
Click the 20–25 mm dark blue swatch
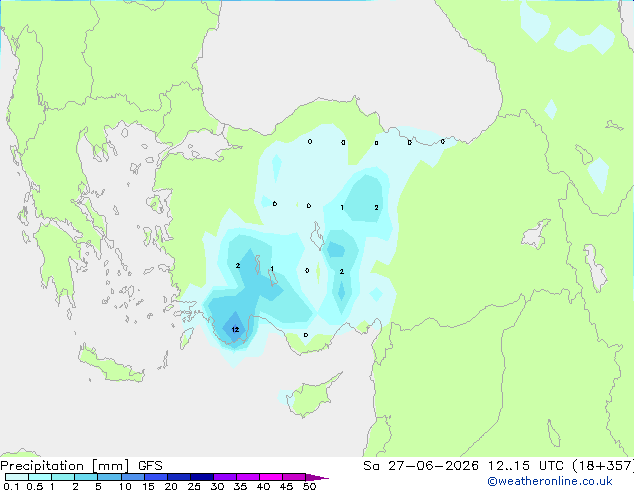[x=179, y=477]
